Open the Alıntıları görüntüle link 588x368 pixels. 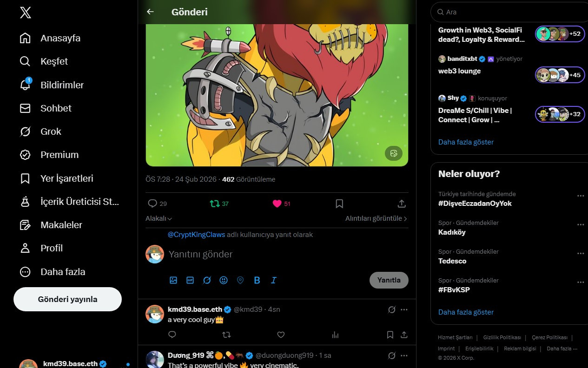tap(376, 218)
